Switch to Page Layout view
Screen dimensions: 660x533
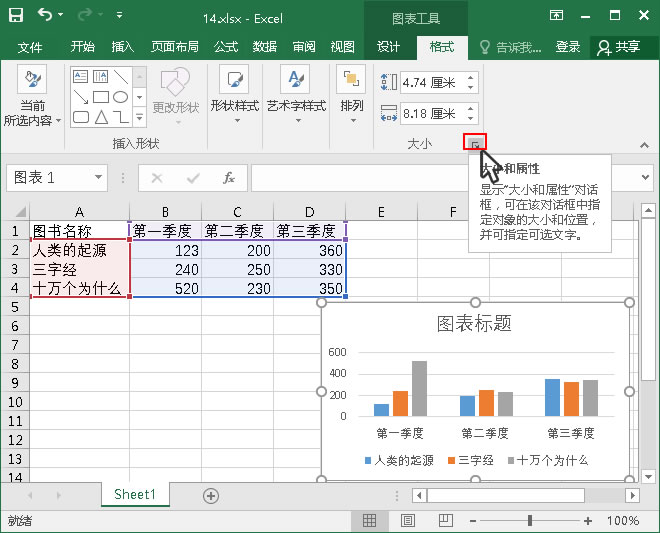click(407, 521)
